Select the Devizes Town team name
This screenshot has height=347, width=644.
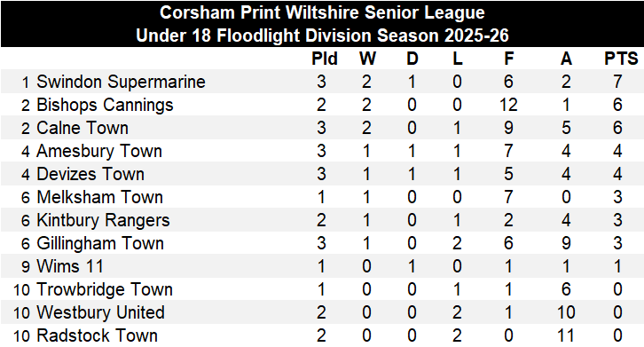pyautogui.click(x=90, y=174)
